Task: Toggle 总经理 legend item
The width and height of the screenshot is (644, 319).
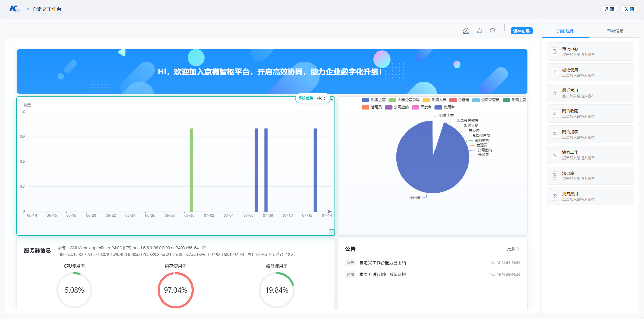Action: pos(459,100)
